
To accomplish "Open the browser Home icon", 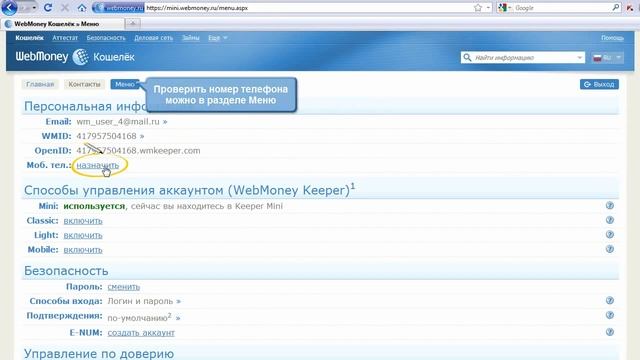I will (x=82, y=8).
